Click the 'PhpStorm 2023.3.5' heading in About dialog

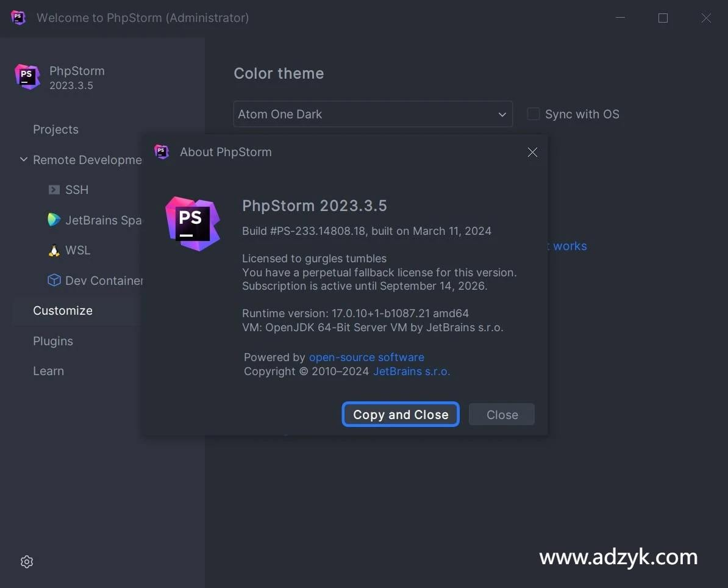coord(315,206)
